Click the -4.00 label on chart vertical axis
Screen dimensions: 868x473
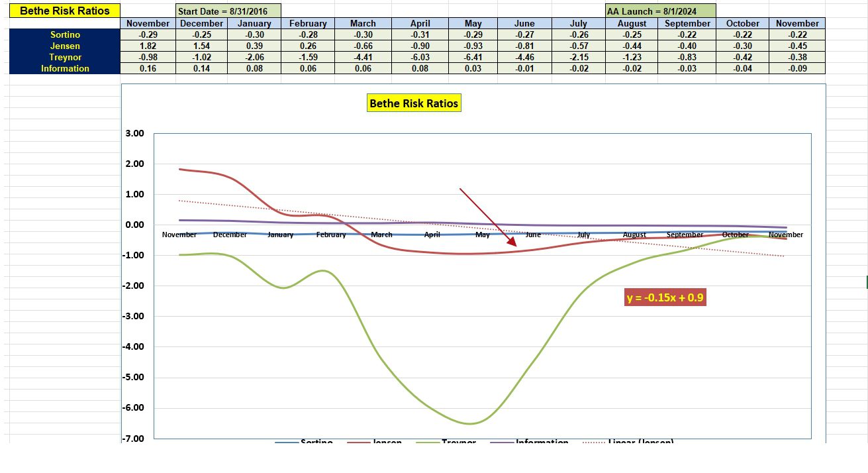[133, 346]
